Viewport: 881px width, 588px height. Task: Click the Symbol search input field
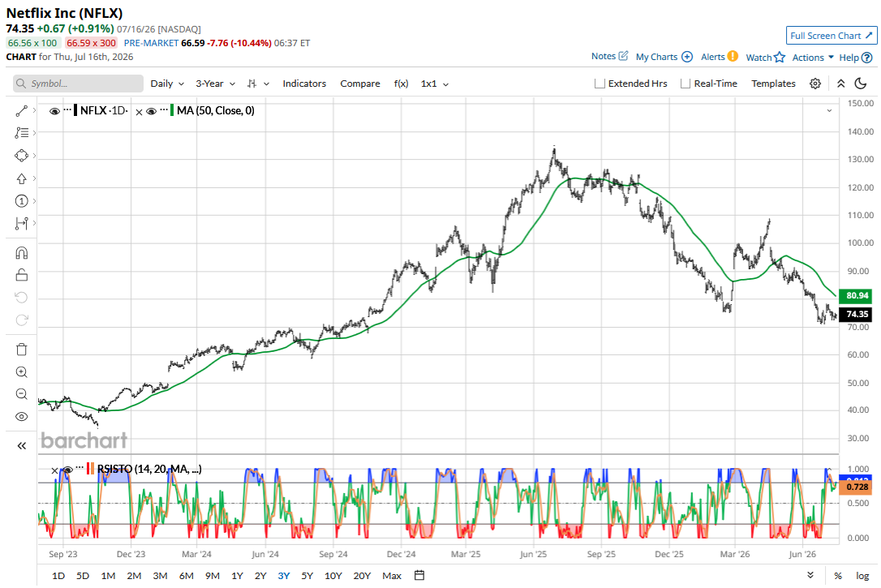(x=78, y=84)
